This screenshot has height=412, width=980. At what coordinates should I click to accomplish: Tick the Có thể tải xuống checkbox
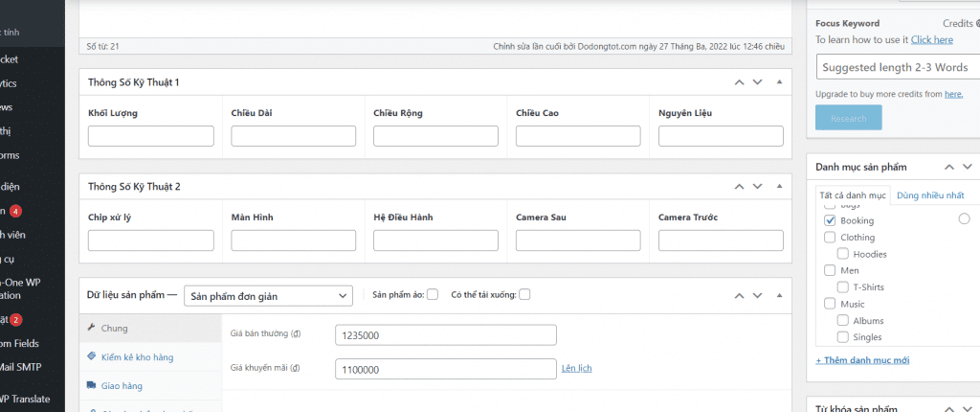coord(524,294)
